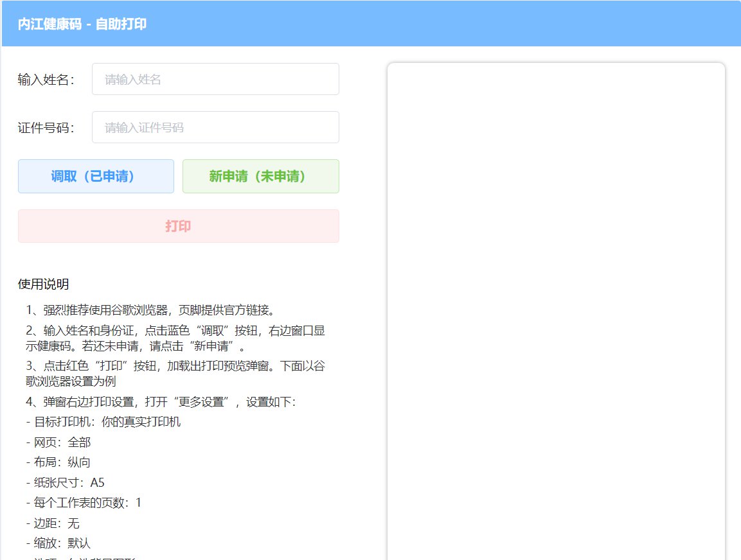Click the name input field
Viewport: 741px width, 560px height.
pyautogui.click(x=215, y=79)
